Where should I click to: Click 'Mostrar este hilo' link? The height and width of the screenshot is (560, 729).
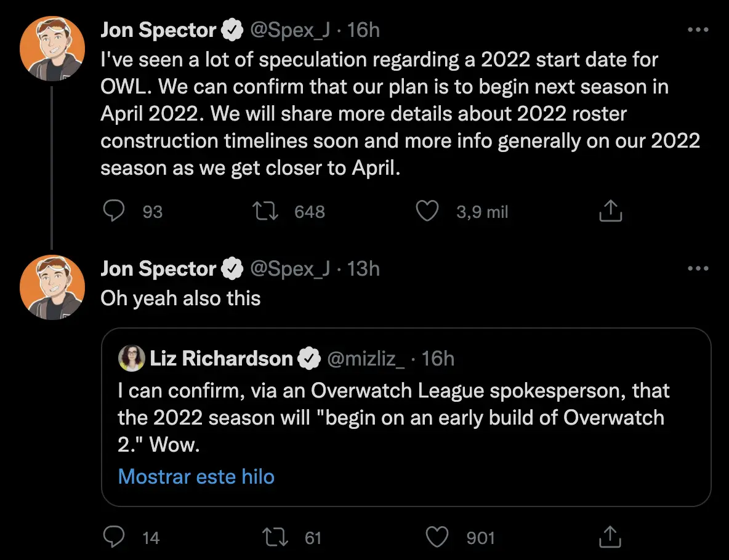[196, 477]
